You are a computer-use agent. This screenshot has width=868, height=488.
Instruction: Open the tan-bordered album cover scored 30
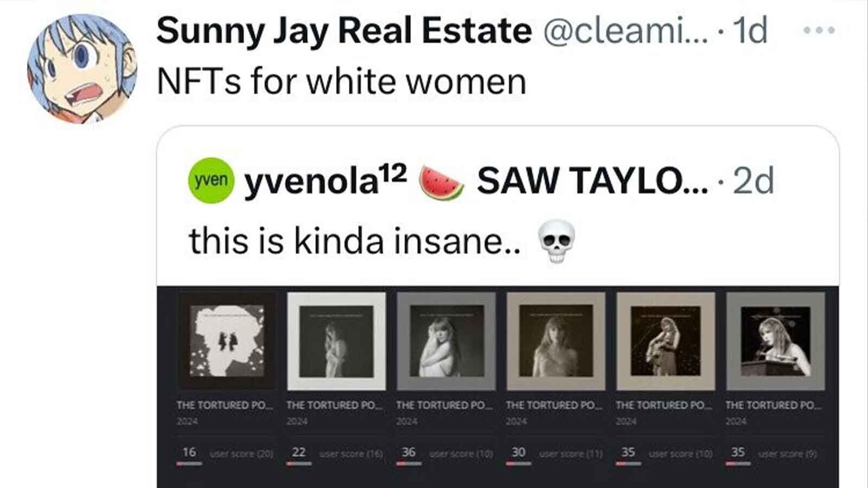556,341
